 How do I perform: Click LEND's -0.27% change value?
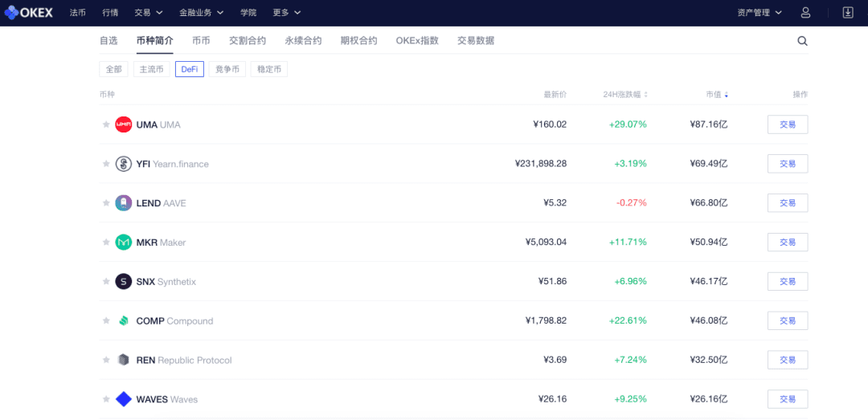click(x=632, y=203)
